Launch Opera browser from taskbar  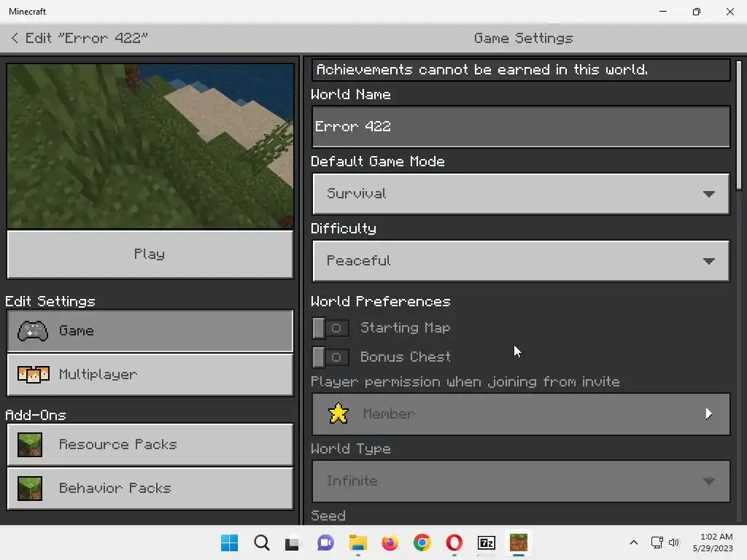[454, 542]
